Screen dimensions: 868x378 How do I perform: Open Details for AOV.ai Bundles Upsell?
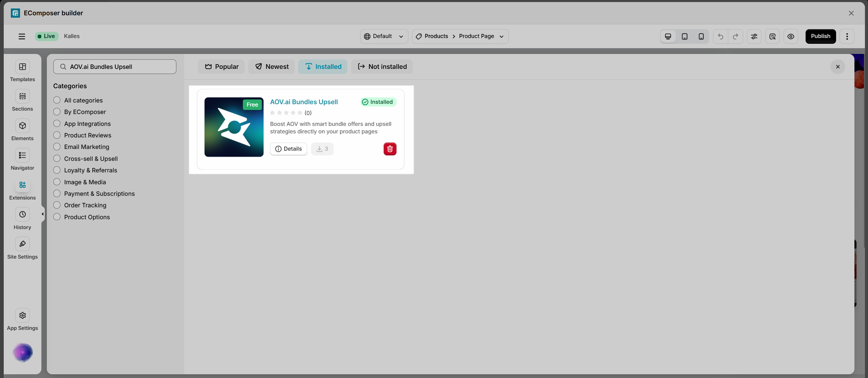point(288,149)
